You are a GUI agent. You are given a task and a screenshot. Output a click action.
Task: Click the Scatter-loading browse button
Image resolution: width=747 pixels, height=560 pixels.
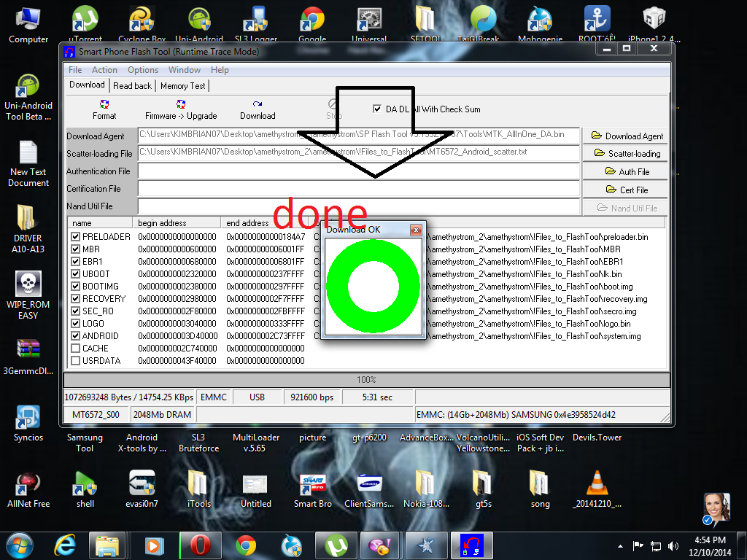pyautogui.click(x=624, y=154)
